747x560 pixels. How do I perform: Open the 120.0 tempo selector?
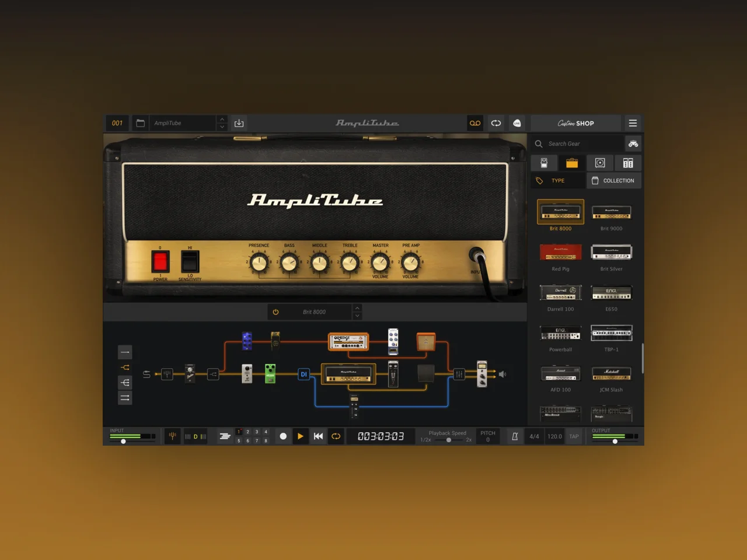[x=554, y=436]
